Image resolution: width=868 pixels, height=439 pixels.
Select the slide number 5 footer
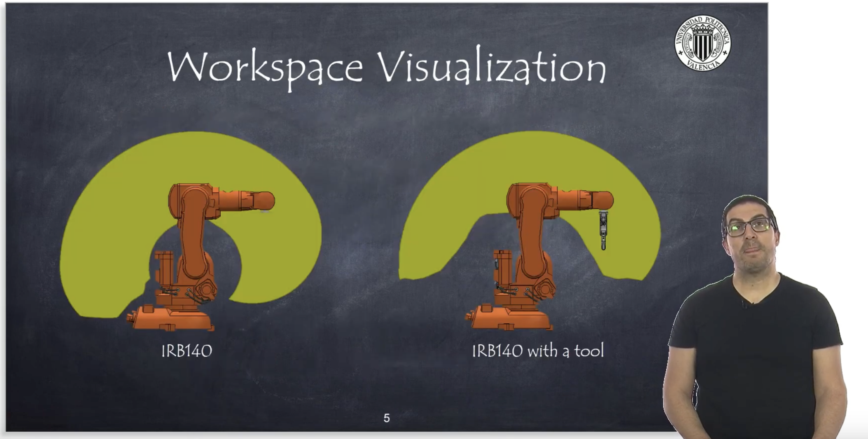tap(386, 418)
